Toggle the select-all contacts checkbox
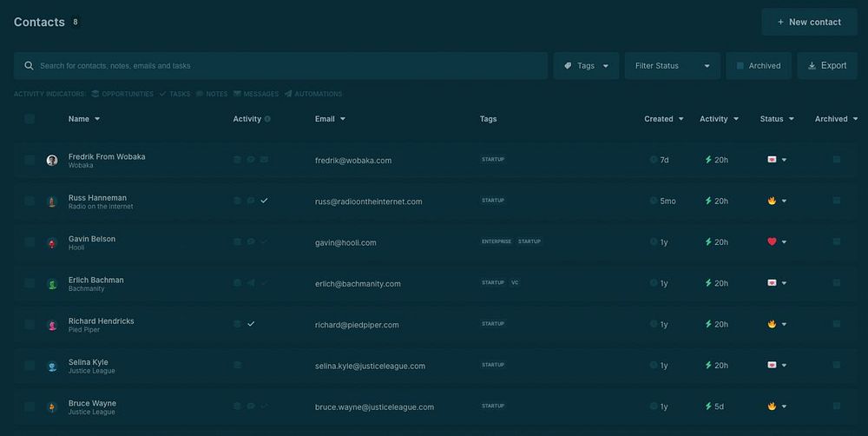Viewport: 868px width, 436px height. click(x=30, y=119)
